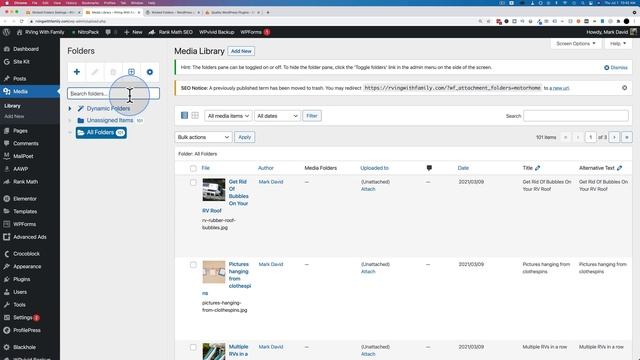
Task: Click the Search folders input field
Action: pyautogui.click(x=113, y=93)
